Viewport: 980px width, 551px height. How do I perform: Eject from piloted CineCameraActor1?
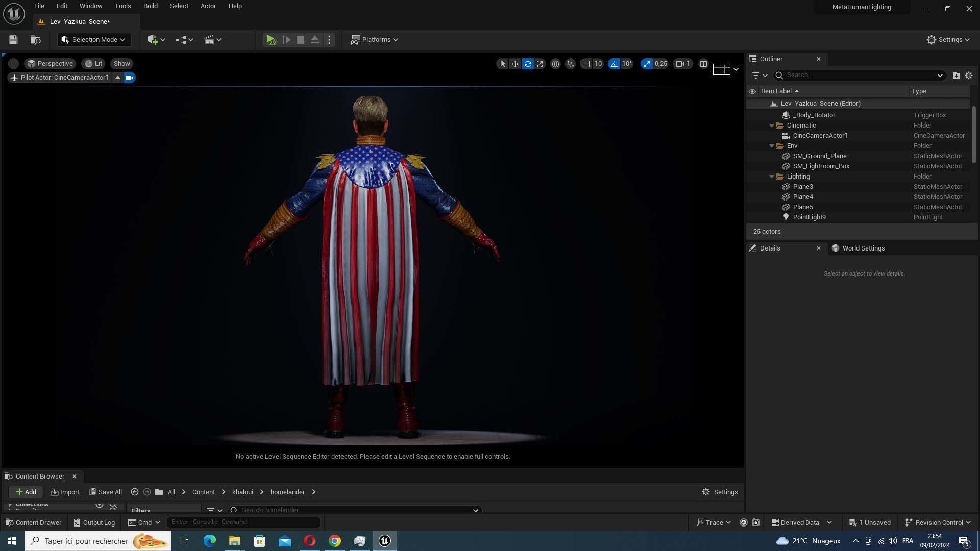point(118,78)
